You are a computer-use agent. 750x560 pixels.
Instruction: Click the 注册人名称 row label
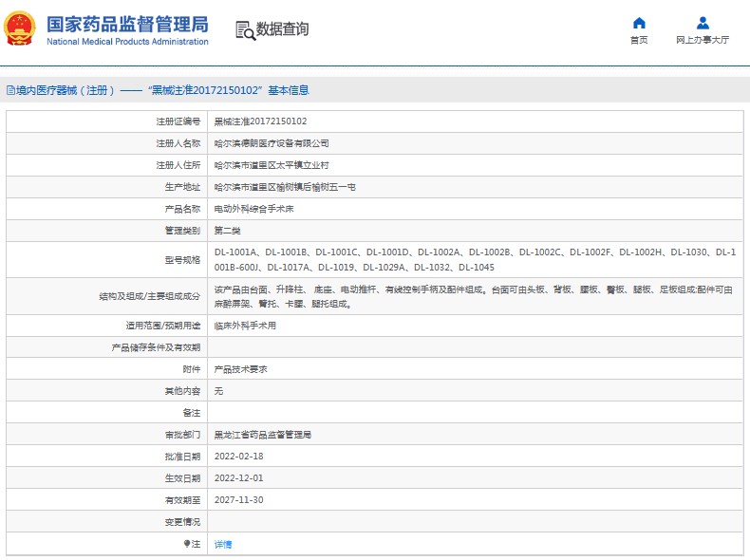(x=178, y=143)
